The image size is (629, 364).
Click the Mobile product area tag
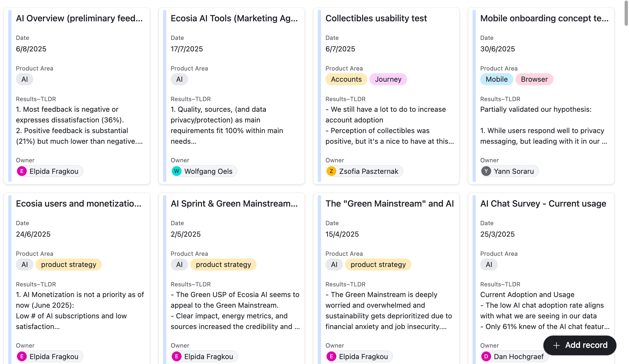click(497, 79)
